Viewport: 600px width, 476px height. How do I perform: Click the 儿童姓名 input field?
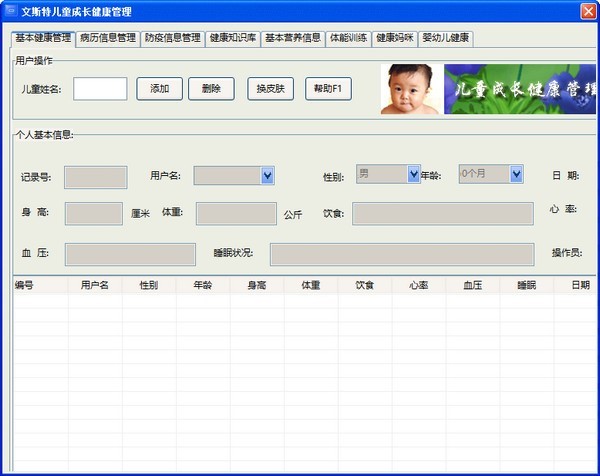[100, 89]
